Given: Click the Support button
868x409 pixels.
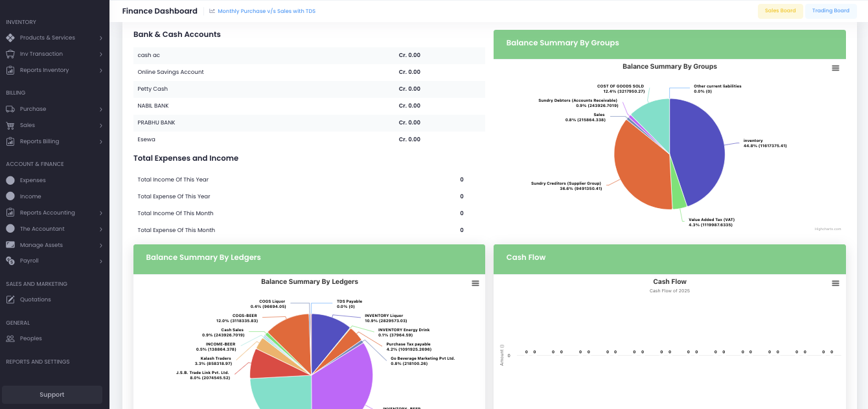Looking at the screenshot, I should (x=52, y=395).
